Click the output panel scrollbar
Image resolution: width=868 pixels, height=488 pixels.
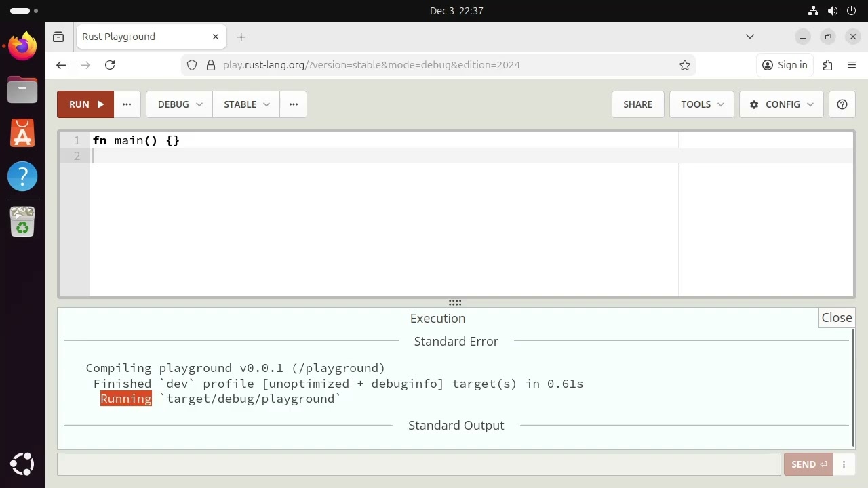[x=853, y=388]
